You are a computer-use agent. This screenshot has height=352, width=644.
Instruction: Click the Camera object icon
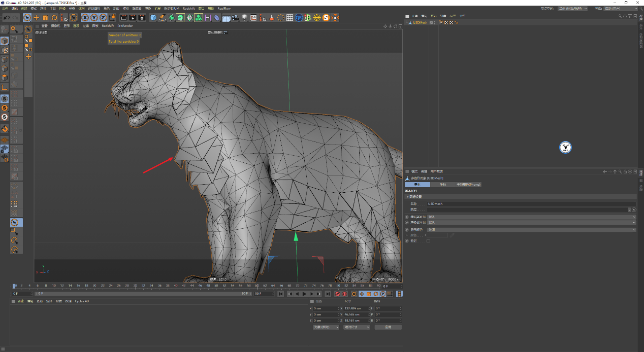click(235, 18)
